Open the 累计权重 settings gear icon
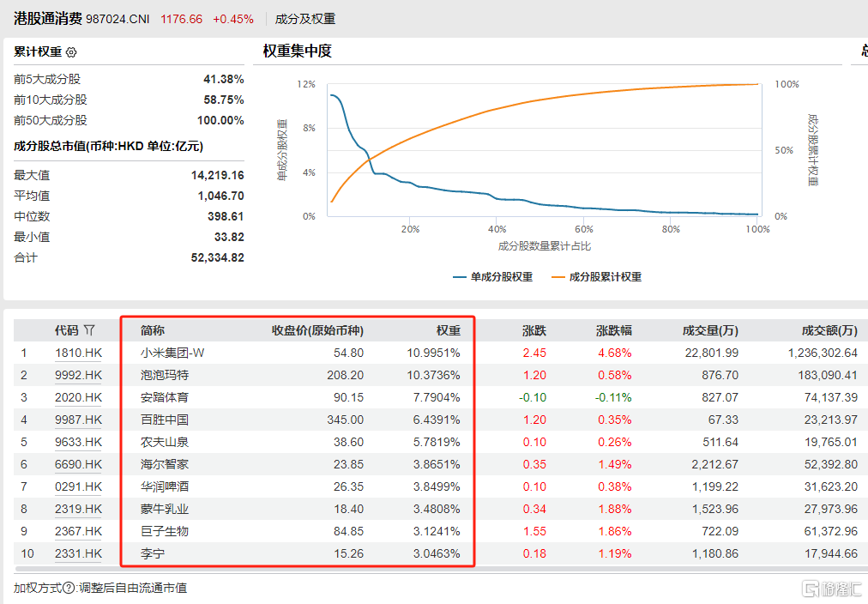The width and height of the screenshot is (868, 604). tap(71, 52)
